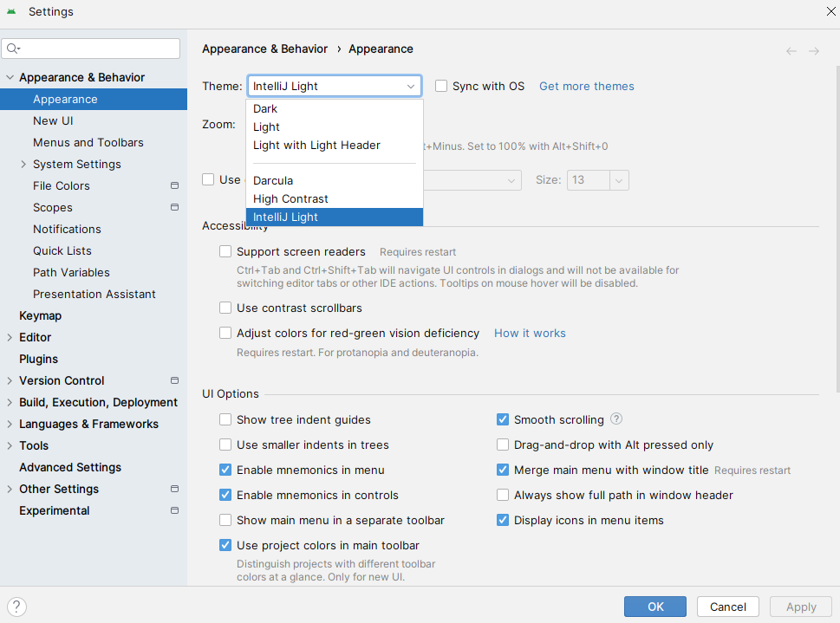This screenshot has width=840, height=623.
Task: Expand Languages & Frameworks node
Action: click(10, 424)
